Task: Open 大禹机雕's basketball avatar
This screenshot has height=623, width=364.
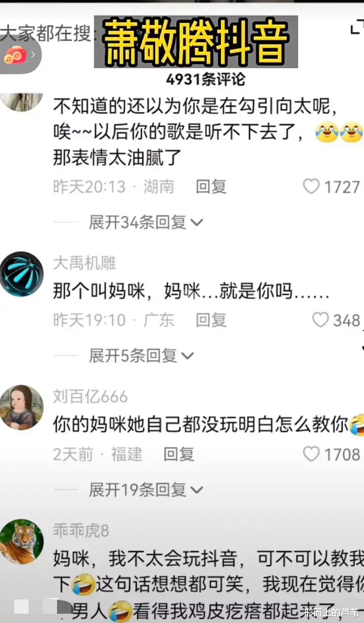Action: (x=21, y=274)
